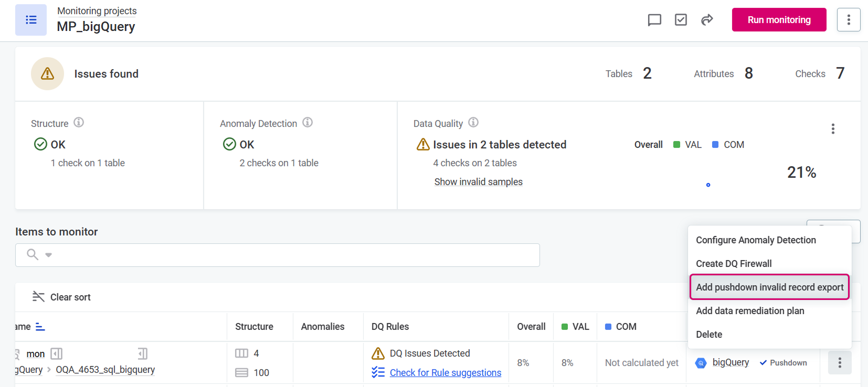Click the green VAL legend swatch in Data Quality
The image size is (868, 387).
(x=677, y=145)
